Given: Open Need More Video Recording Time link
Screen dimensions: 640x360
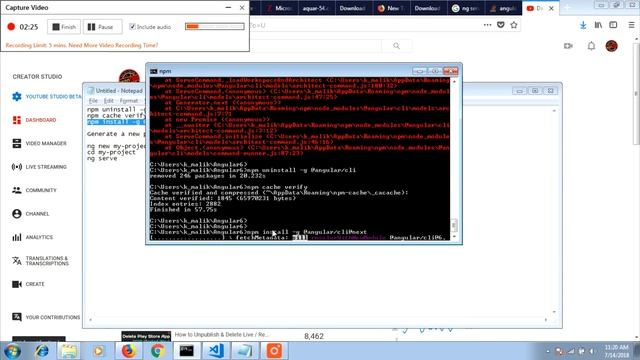Looking at the screenshot, I should click(113, 45).
